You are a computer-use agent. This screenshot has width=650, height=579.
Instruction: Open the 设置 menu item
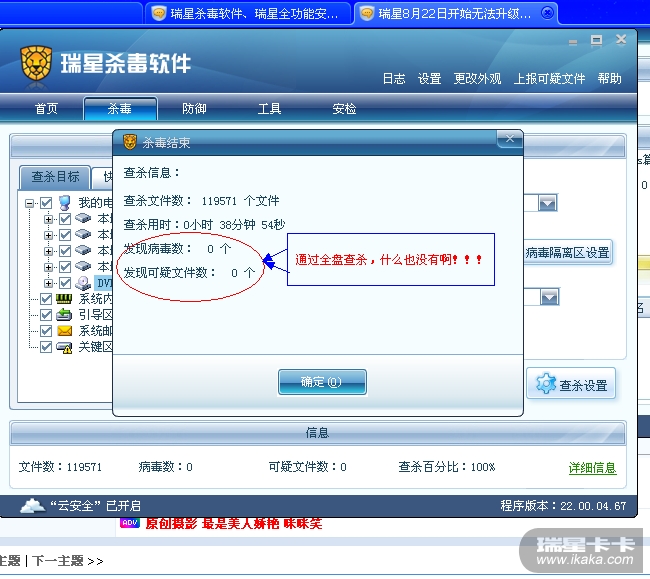click(x=429, y=78)
